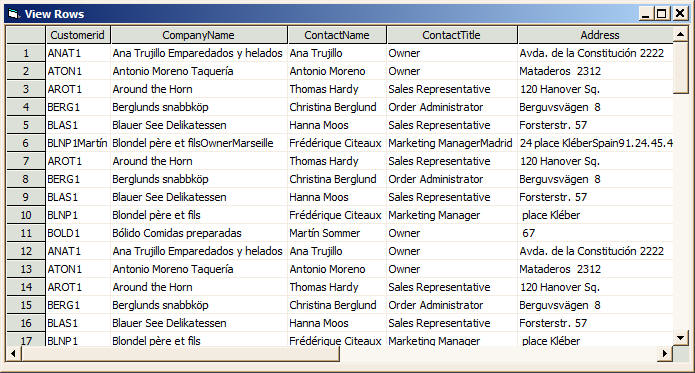Click the vertical scrollbar up arrow
Screen dimensions: 695x373
coord(680,34)
